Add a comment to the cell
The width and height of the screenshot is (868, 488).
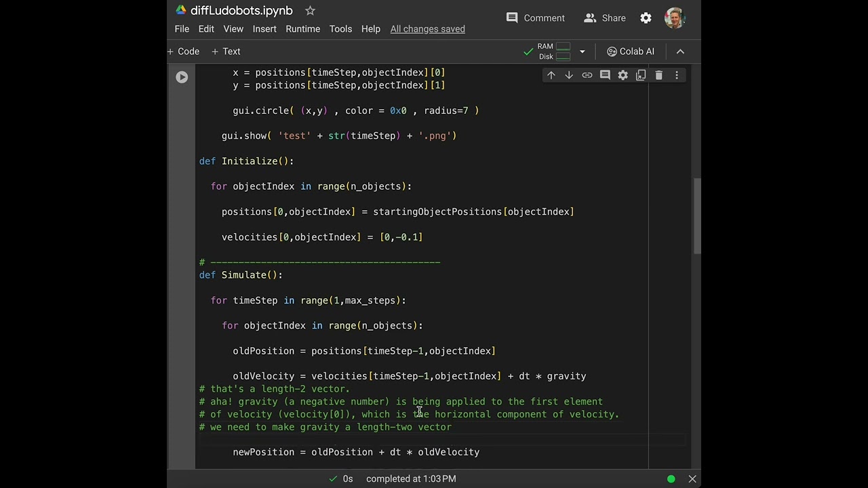point(605,75)
